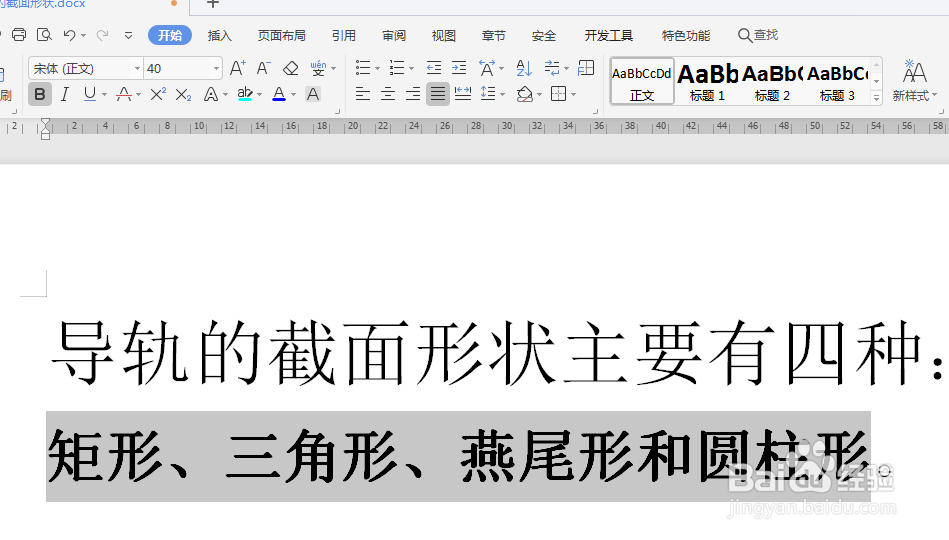Open font dialog launcher
The width and height of the screenshot is (949, 540).
pyautogui.click(x=337, y=111)
